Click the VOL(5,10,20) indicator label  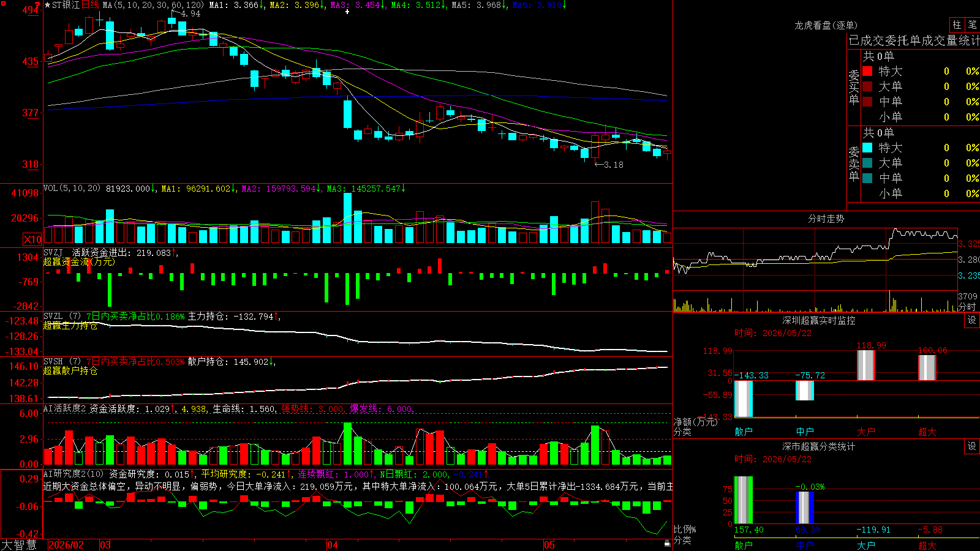(x=72, y=188)
